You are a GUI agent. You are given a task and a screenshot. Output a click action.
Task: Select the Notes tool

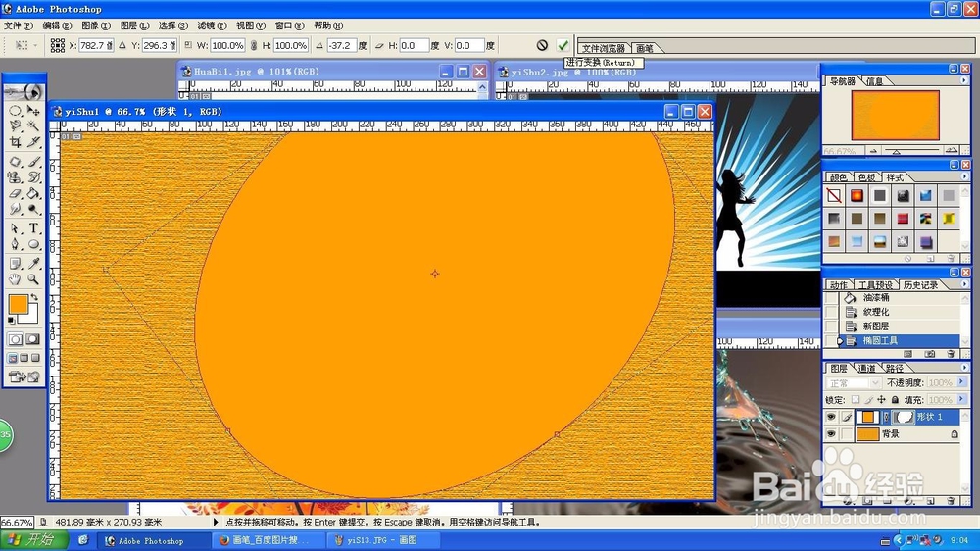(15, 264)
